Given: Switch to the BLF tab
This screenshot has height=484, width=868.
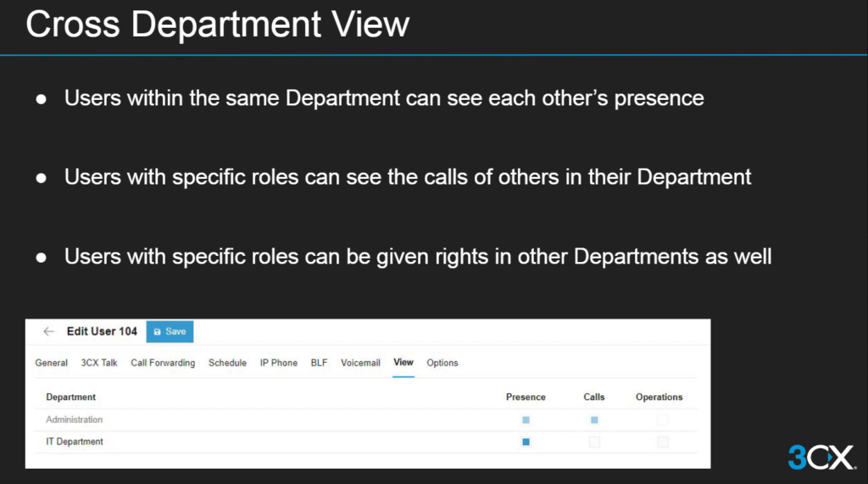Looking at the screenshot, I should [319, 363].
